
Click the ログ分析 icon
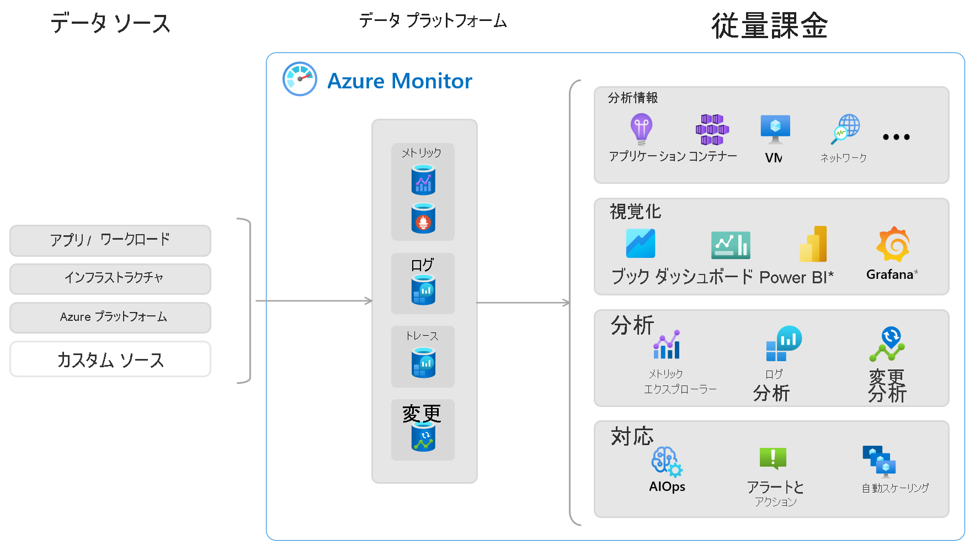(x=784, y=343)
